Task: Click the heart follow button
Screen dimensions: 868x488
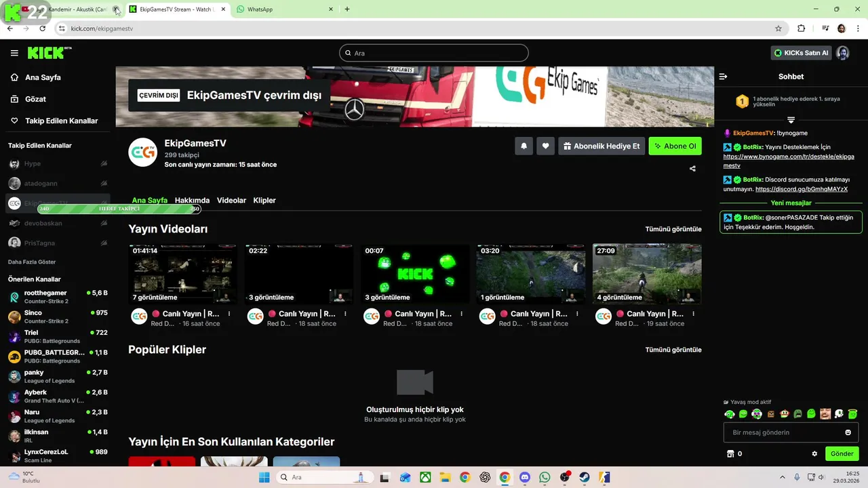Action: pyautogui.click(x=545, y=146)
